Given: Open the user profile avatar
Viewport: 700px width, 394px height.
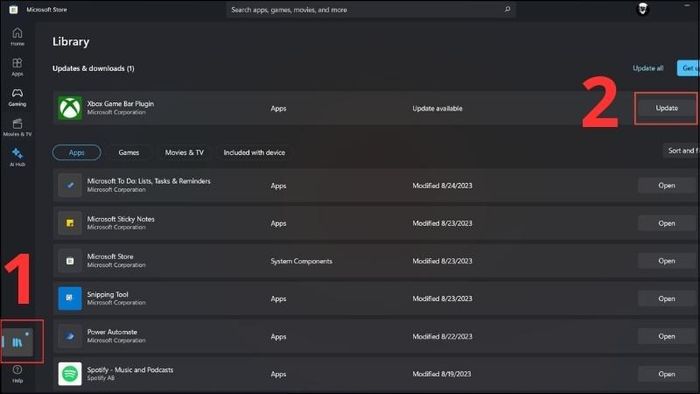Looking at the screenshot, I should pos(642,9).
